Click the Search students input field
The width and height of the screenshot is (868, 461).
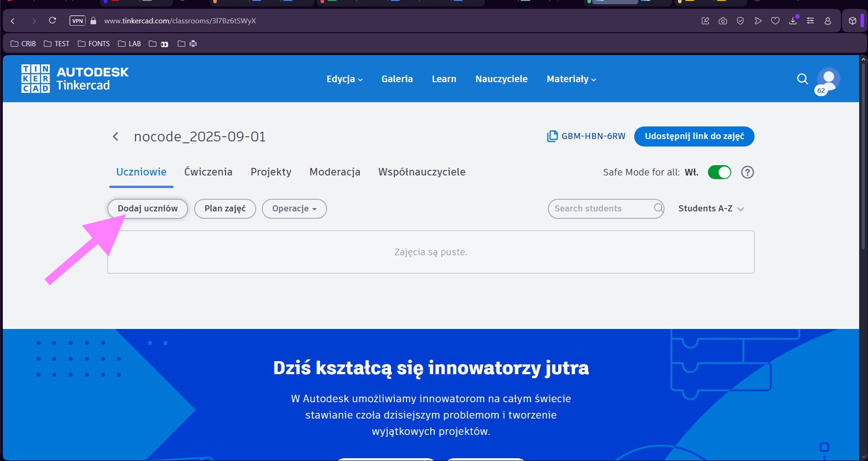click(597, 209)
